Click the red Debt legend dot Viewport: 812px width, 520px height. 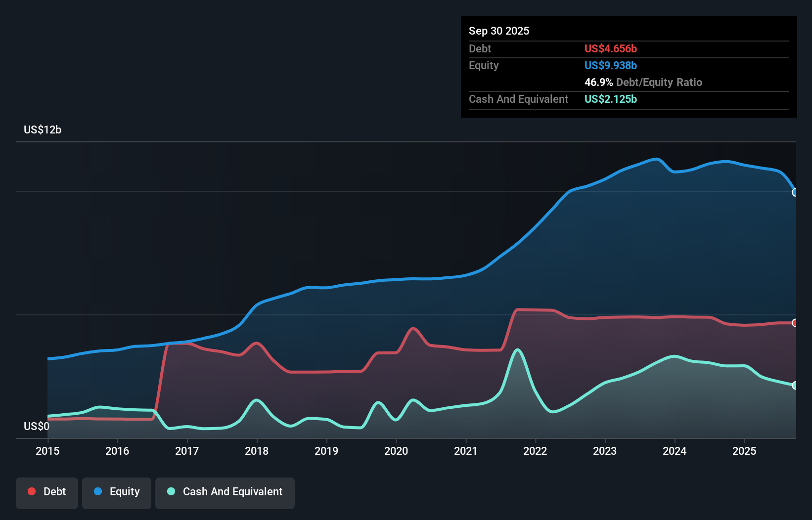[32, 491]
